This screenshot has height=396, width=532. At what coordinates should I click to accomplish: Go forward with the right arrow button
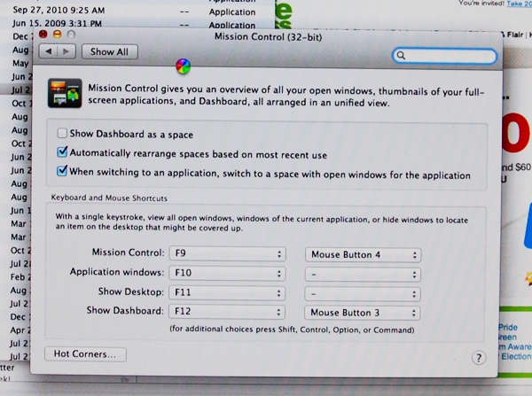point(66,51)
